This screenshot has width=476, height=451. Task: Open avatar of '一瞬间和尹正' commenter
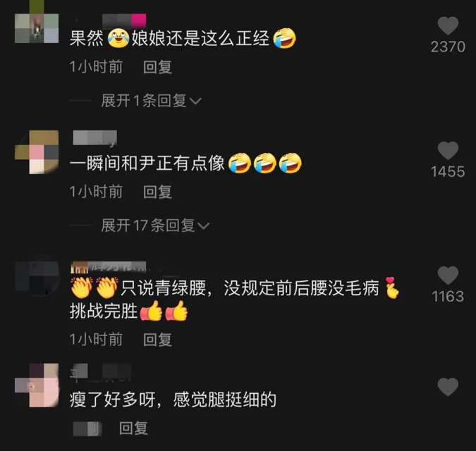(x=37, y=152)
